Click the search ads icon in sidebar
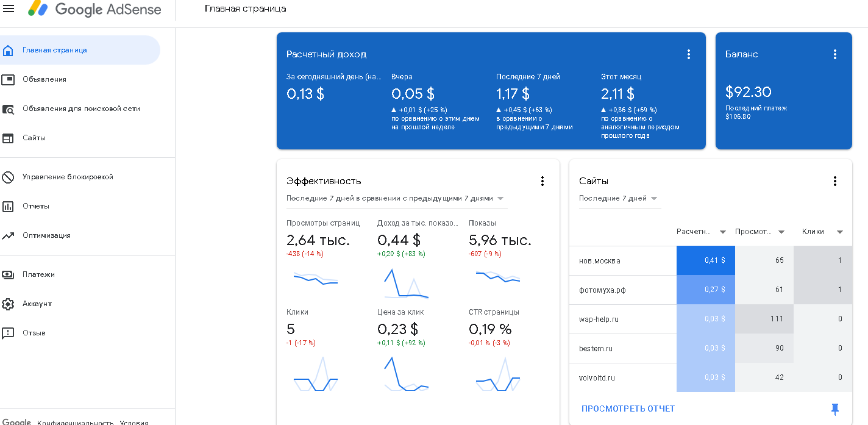This screenshot has width=868, height=425. pos(8,109)
